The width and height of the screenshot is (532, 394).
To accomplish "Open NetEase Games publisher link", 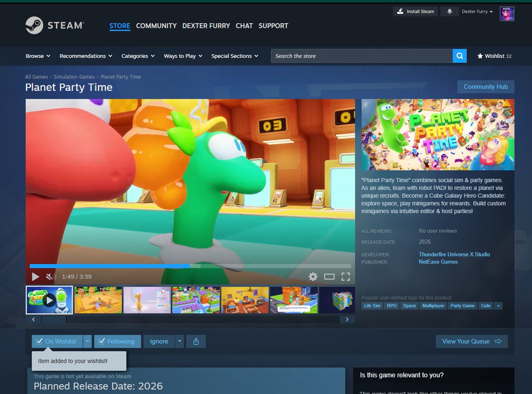I will [x=438, y=262].
